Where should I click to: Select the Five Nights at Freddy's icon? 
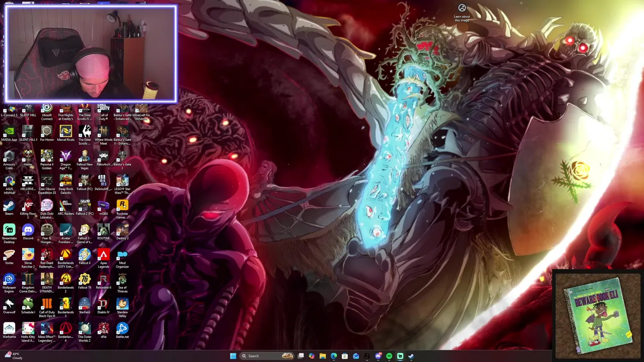click(65, 112)
